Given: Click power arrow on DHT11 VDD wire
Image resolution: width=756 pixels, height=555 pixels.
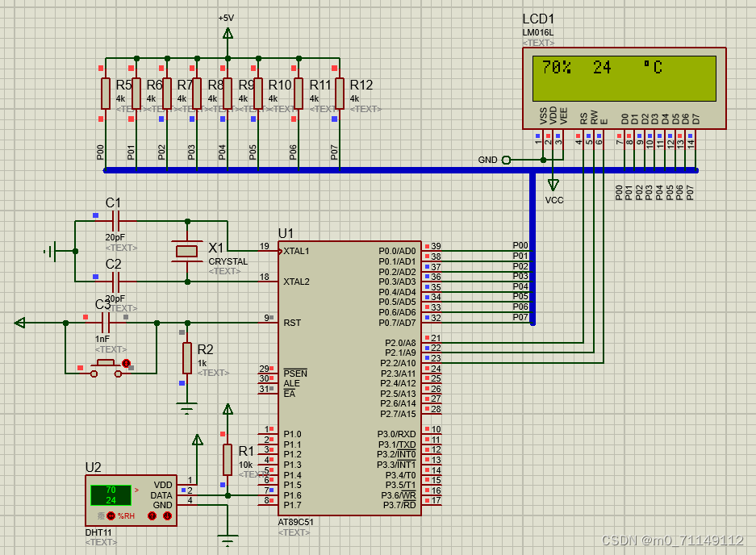Looking at the screenshot, I should (x=197, y=440).
